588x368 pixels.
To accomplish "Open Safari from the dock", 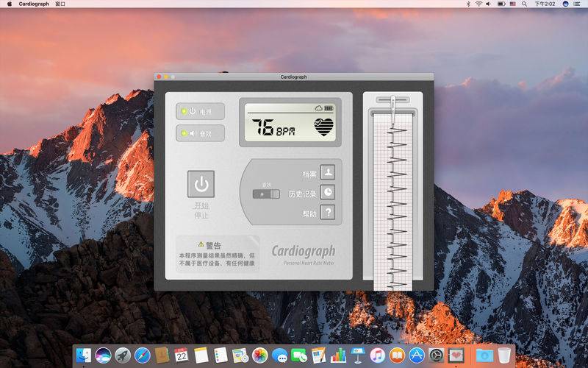I will pos(142,355).
